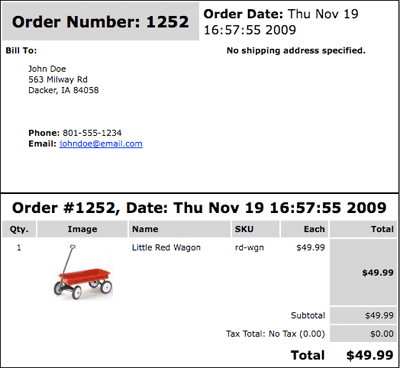Select the Little Red Wagon product name
400x368 pixels.
point(166,248)
